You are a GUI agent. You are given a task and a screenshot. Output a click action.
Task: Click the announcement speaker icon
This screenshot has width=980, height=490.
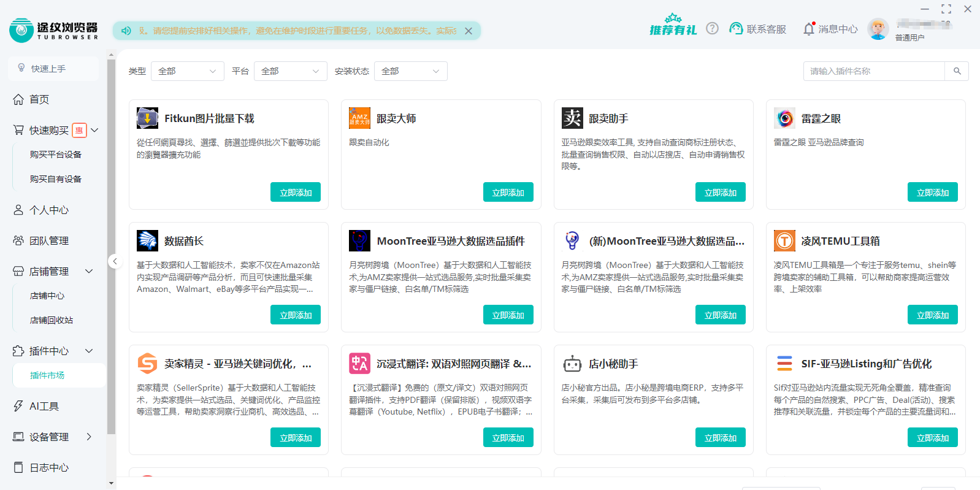[x=126, y=31]
